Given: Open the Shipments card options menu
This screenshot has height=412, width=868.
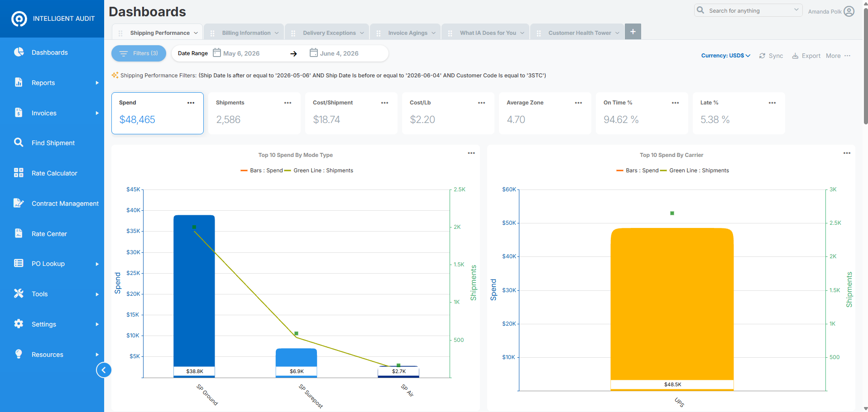Looking at the screenshot, I should 288,103.
